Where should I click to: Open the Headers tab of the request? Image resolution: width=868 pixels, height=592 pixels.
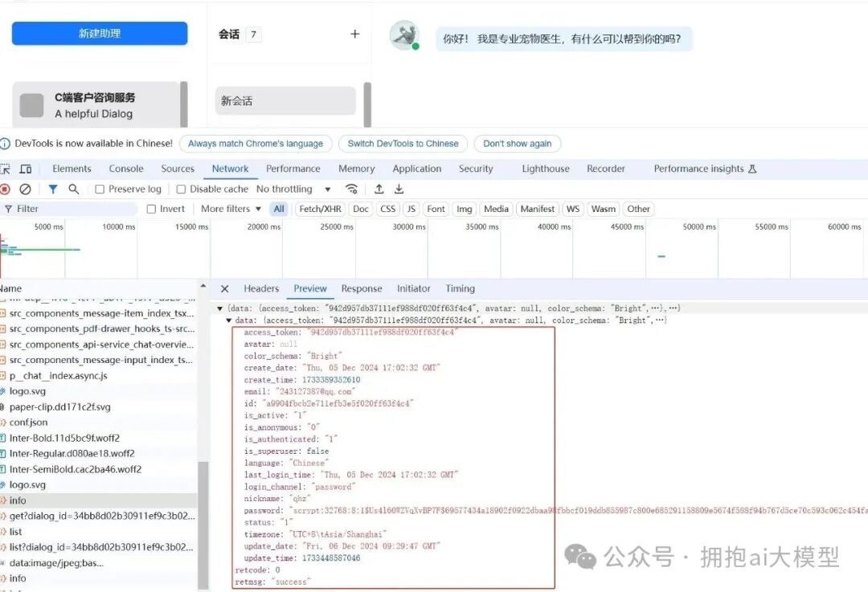261,288
